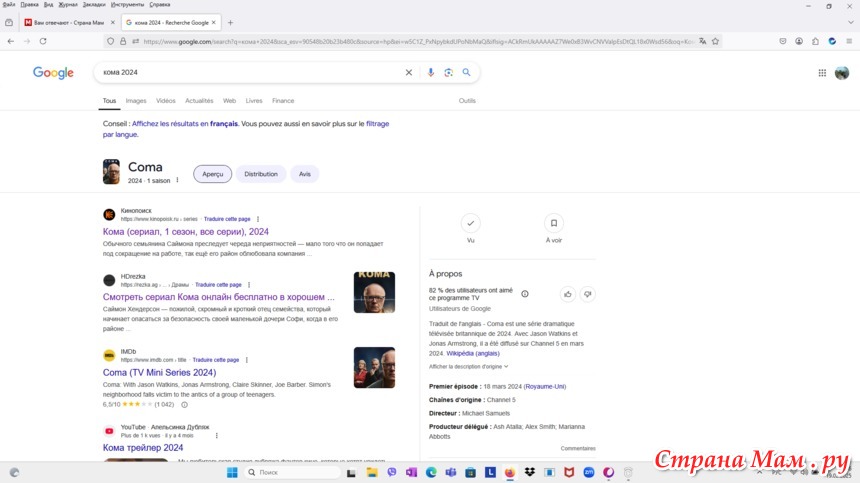Click the Windows taskbar search box
Image resolution: width=860 pixels, height=483 pixels.
[x=291, y=472]
